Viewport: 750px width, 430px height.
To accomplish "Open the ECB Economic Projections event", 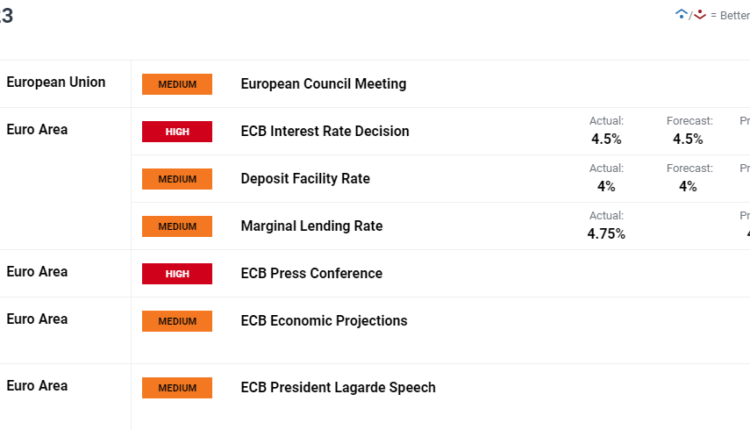I will coord(324,321).
